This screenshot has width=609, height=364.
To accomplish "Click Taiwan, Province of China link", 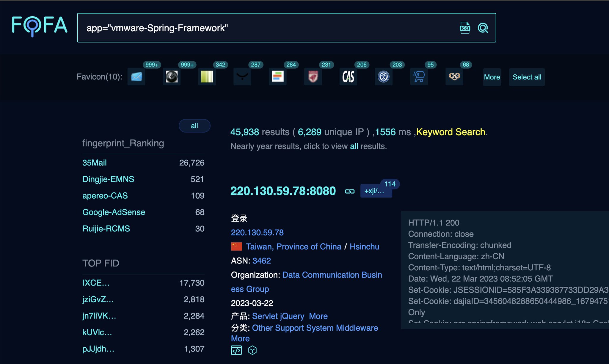I will pos(294,247).
